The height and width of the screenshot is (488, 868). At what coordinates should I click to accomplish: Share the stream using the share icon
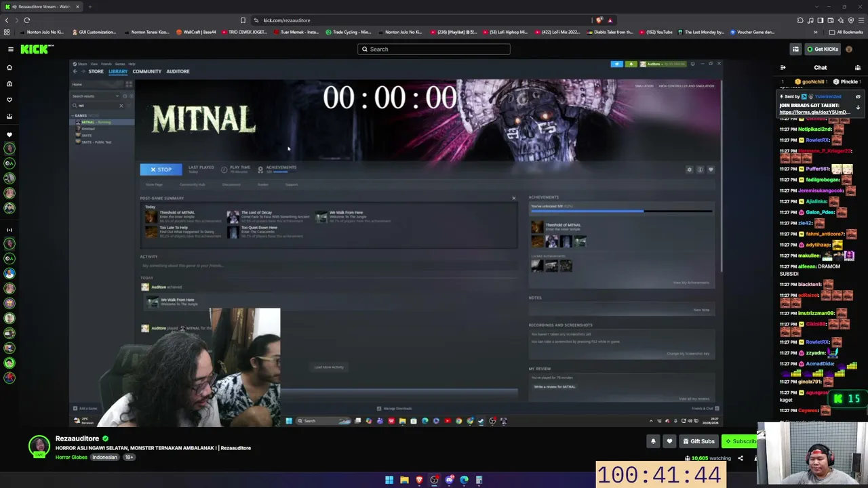click(x=741, y=458)
